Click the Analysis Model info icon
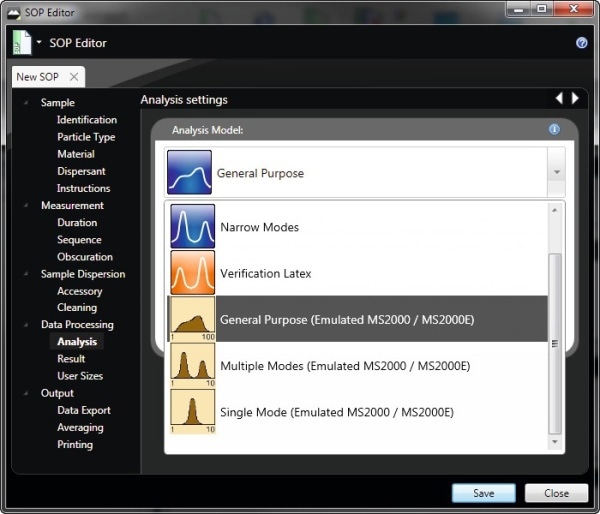Image resolution: width=600 pixels, height=514 pixels. [554, 129]
